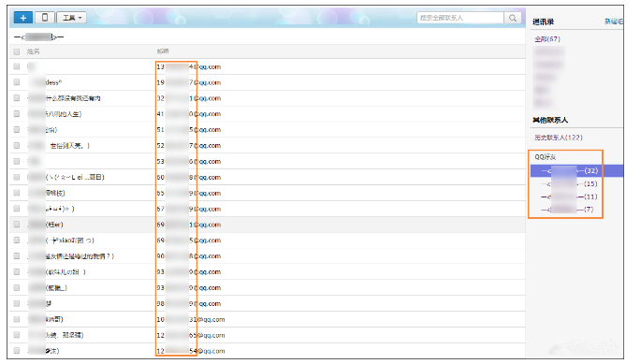Click the magnifier search icon

[x=513, y=18]
